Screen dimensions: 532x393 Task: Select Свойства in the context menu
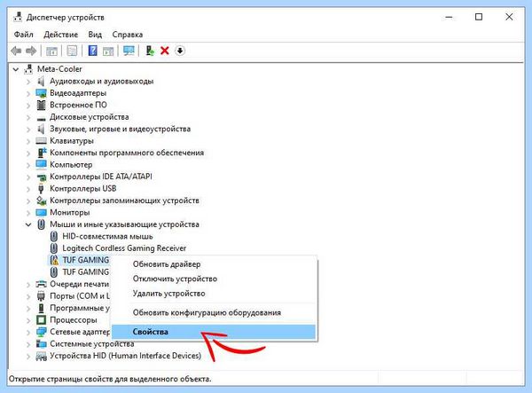click(x=214, y=332)
